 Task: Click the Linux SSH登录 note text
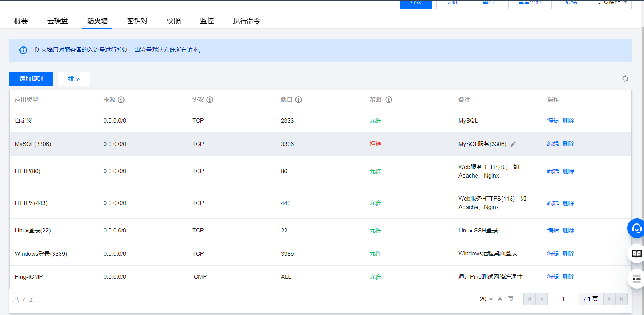tap(478, 231)
